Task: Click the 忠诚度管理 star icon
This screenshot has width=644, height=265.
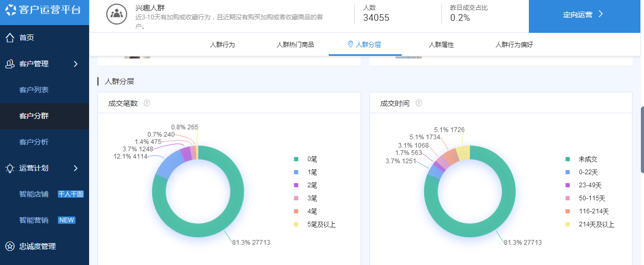Action: [9, 246]
